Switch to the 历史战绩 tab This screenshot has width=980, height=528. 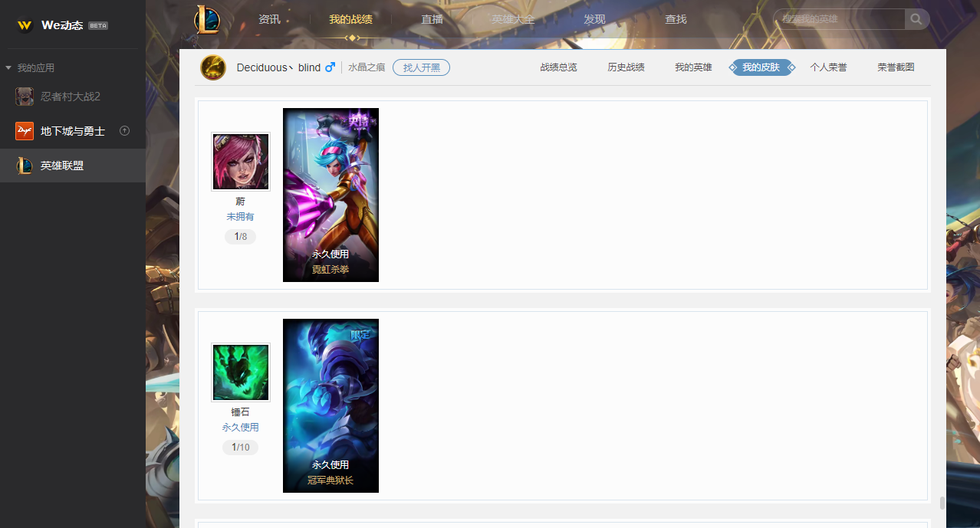[x=626, y=67]
